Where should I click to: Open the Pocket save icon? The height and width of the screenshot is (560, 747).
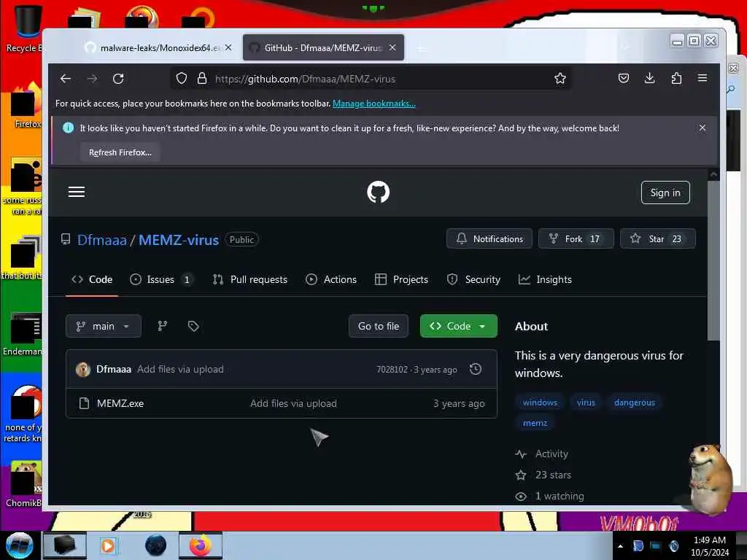pyautogui.click(x=623, y=78)
